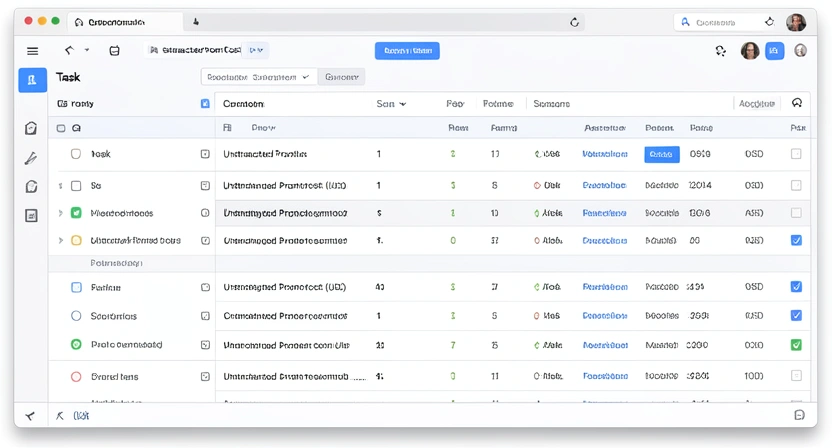Click the bookmark star next to the browser search

(769, 22)
